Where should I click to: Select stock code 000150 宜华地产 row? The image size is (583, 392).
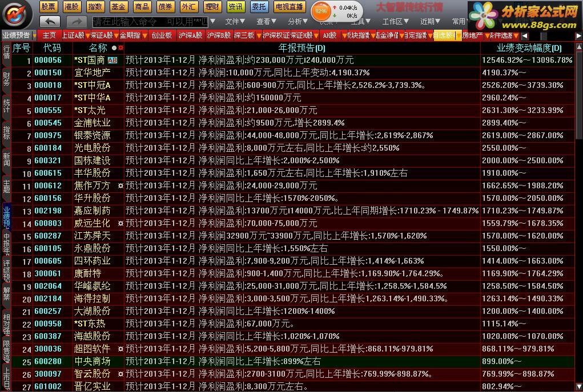pyautogui.click(x=293, y=72)
